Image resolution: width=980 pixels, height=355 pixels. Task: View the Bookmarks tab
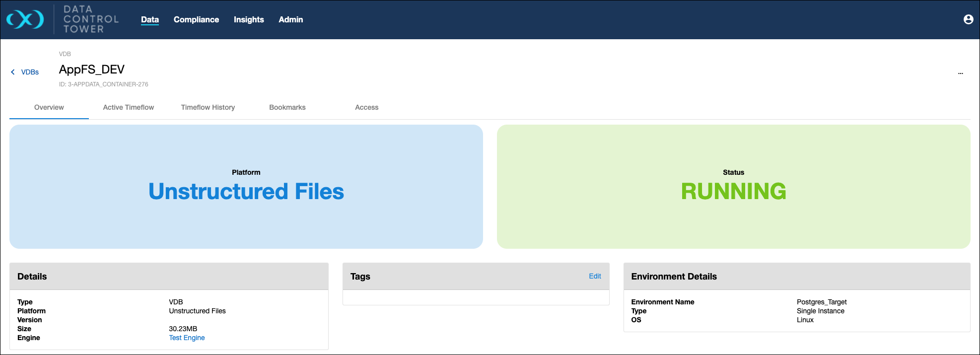pyautogui.click(x=287, y=107)
